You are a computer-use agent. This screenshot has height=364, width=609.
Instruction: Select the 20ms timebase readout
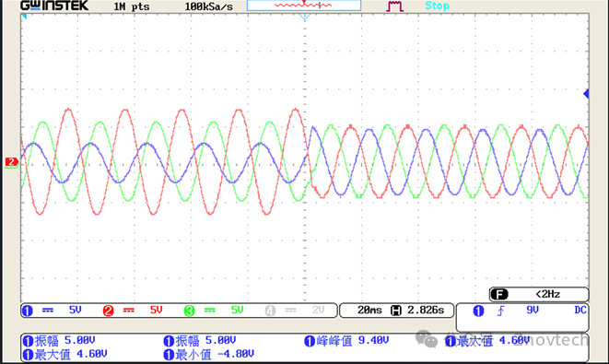click(369, 310)
